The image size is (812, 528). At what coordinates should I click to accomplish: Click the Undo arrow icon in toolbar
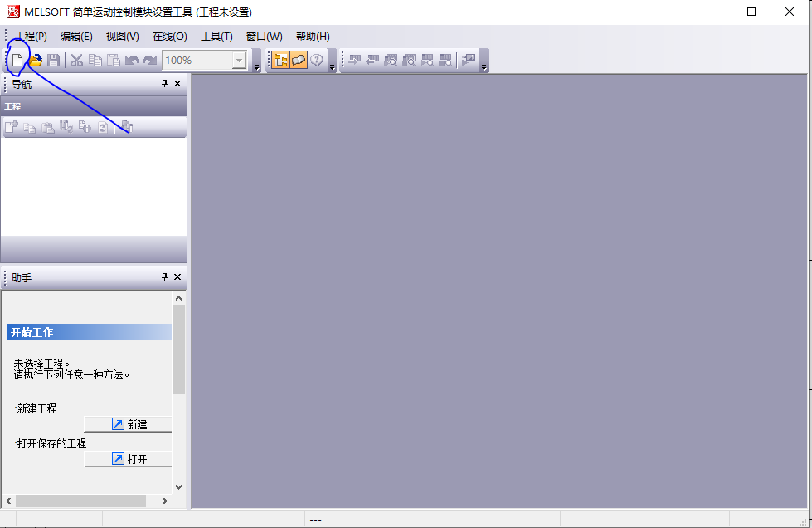tap(132, 60)
